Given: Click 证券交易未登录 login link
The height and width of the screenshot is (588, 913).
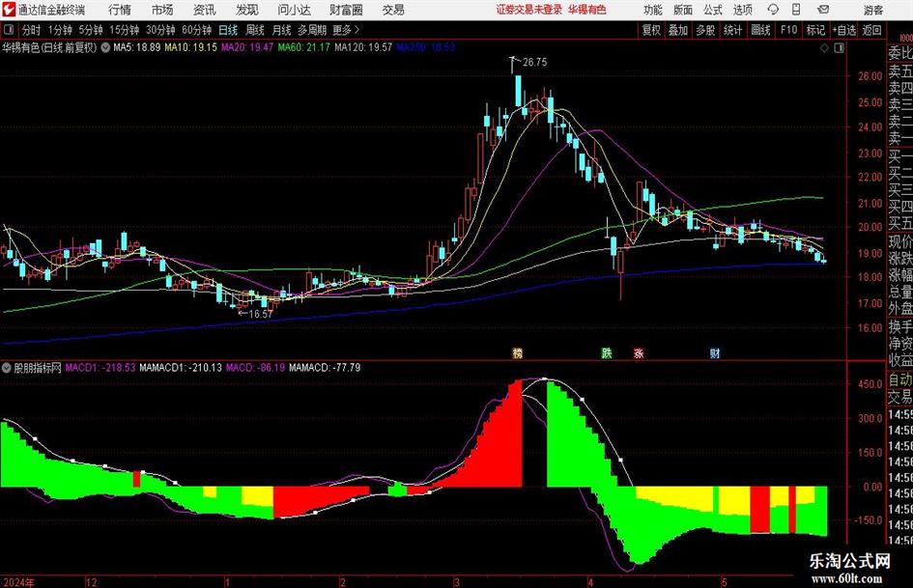Looking at the screenshot, I should point(528,10).
